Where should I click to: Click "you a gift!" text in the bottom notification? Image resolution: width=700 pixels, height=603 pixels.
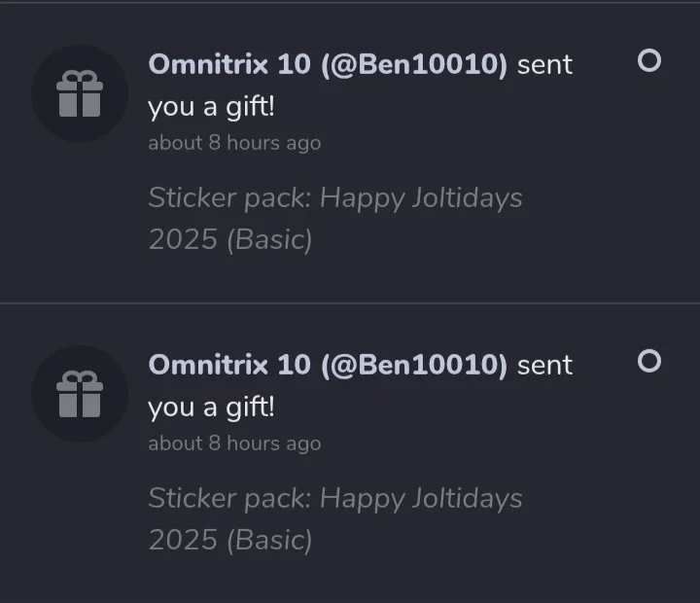(211, 408)
